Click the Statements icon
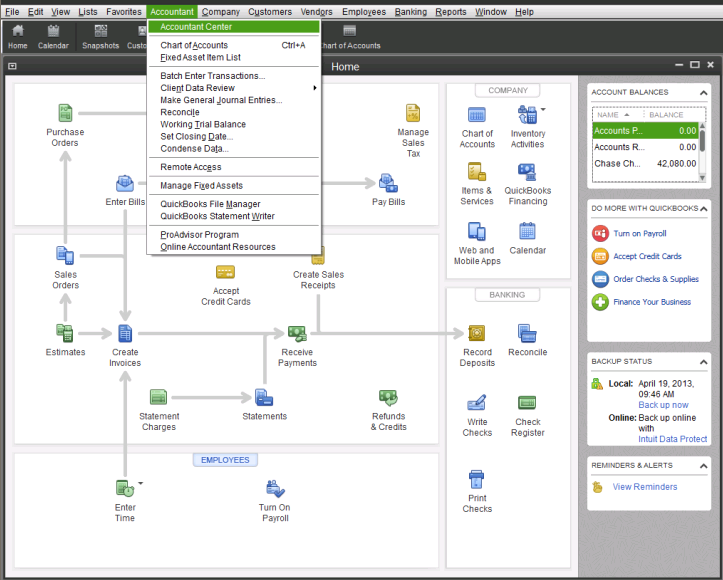The width and height of the screenshot is (723, 580). [264, 397]
